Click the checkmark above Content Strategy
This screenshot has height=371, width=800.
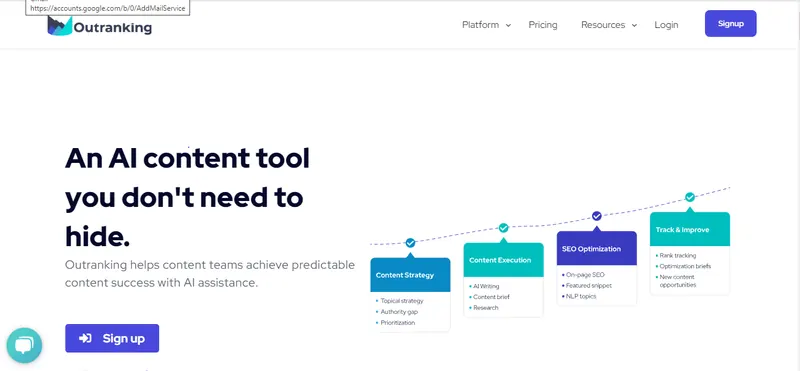(x=410, y=243)
